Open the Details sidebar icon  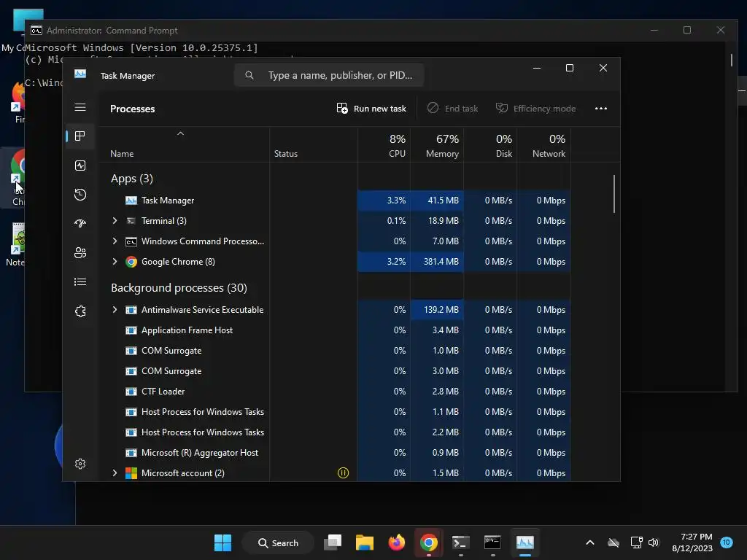80,282
